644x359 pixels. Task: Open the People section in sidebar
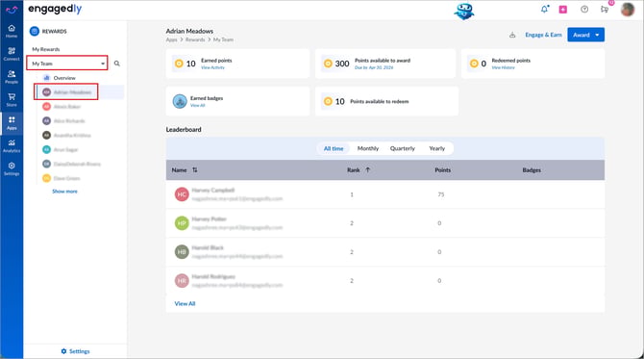pos(12,77)
